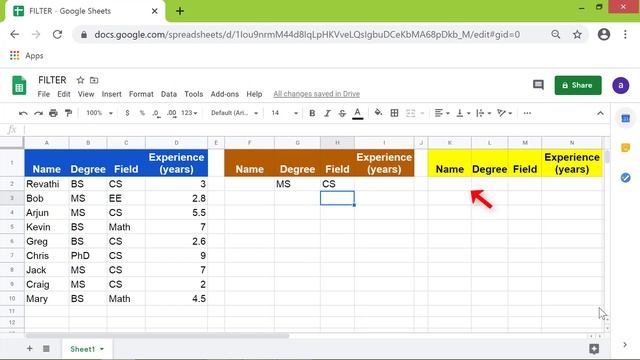This screenshot has height=360, width=640.
Task: Open the Insert menu
Action: tap(111, 94)
